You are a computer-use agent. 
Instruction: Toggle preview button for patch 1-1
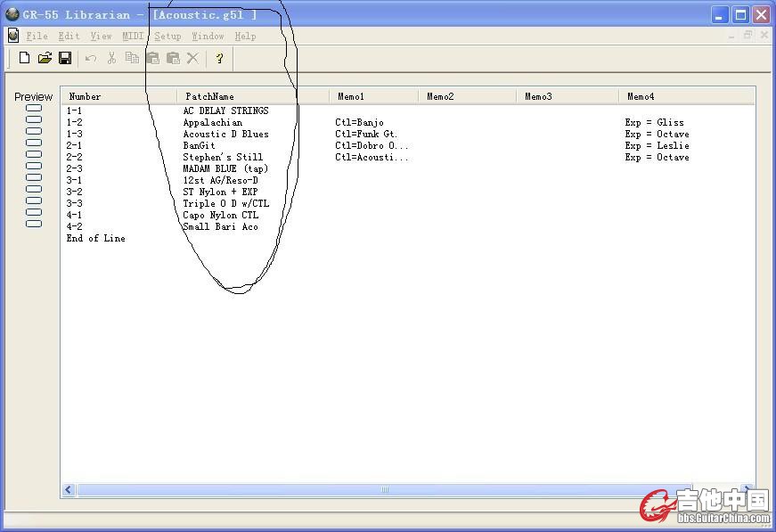click(34, 109)
